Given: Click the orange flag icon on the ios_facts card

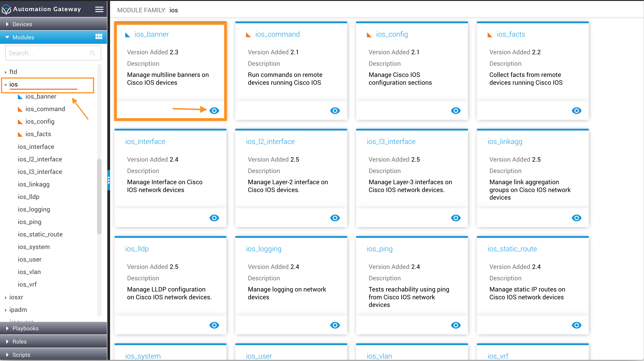Looking at the screenshot, I should 490,35.
